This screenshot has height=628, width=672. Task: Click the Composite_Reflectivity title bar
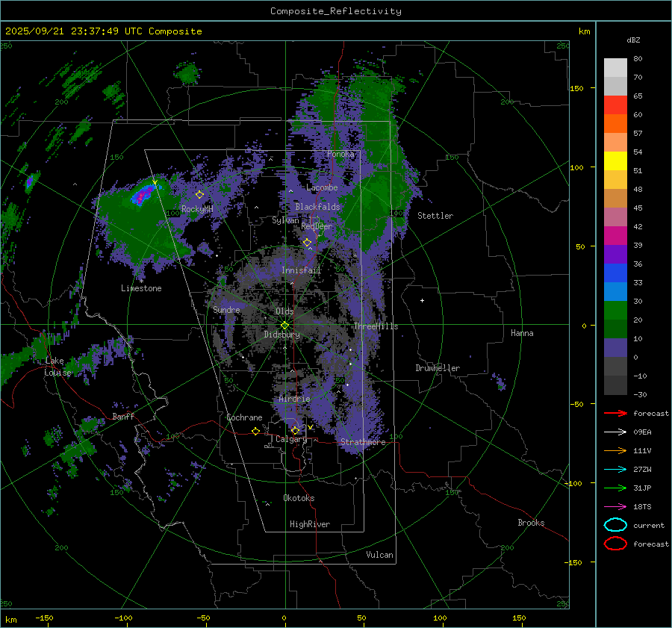(x=335, y=10)
